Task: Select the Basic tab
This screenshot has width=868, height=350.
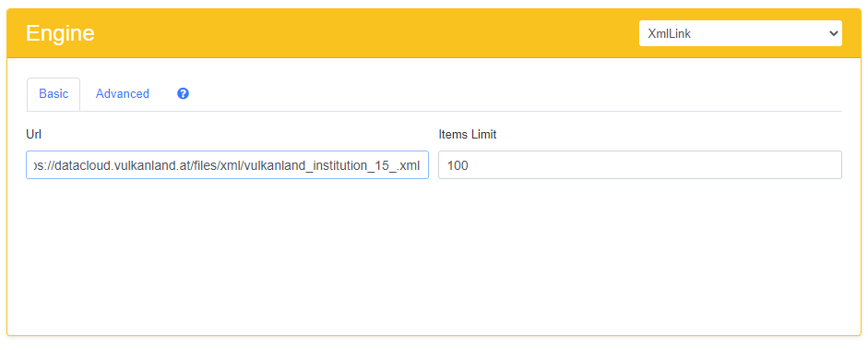Action: 54,93
